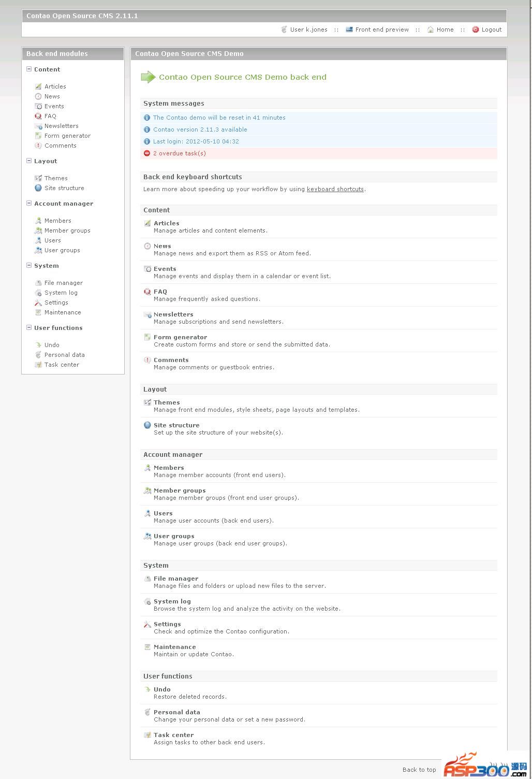Open Personal data heading in main list
The image size is (532, 779).
pyautogui.click(x=177, y=712)
